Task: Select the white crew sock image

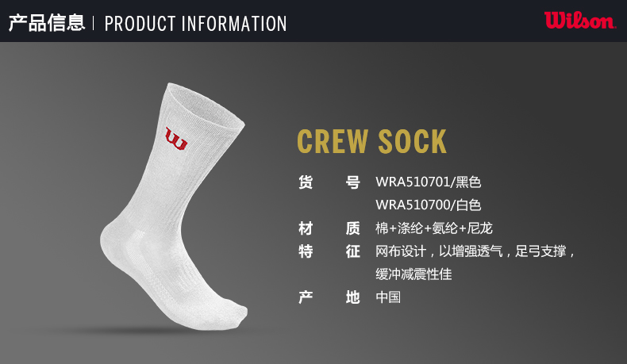Action: (174, 206)
